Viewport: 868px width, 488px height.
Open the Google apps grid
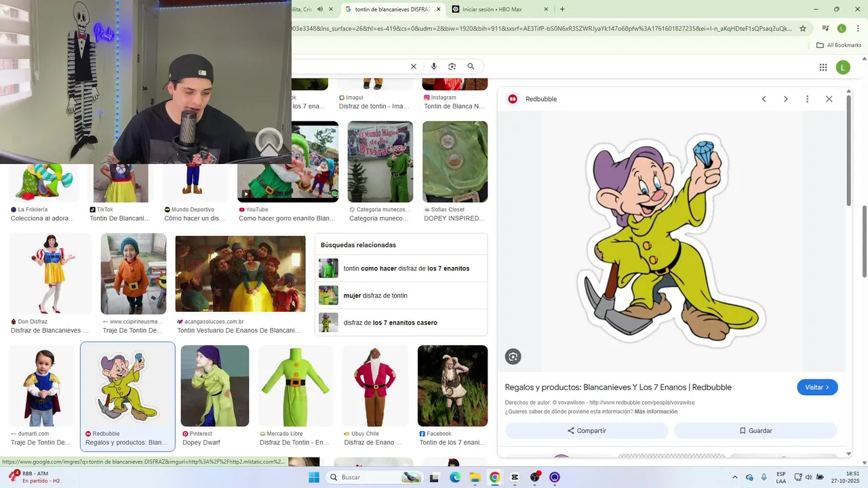[823, 67]
